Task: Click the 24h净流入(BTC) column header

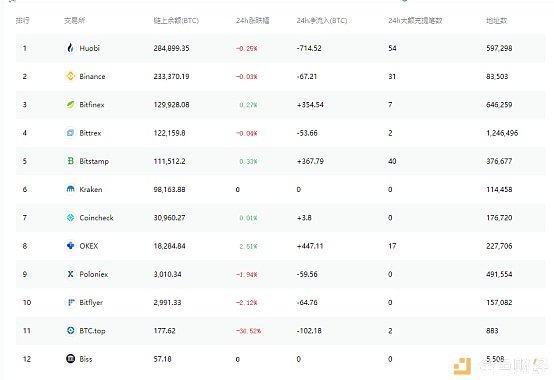Action: point(322,20)
